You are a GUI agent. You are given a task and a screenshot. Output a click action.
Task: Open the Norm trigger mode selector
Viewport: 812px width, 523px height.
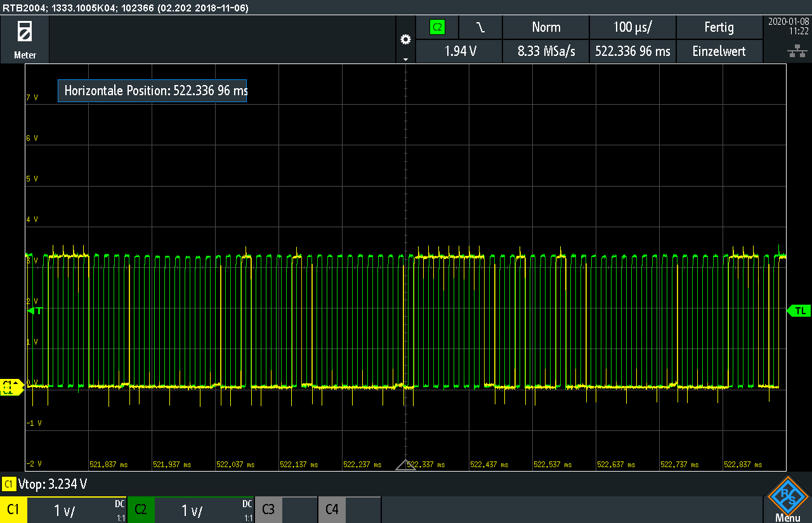(x=546, y=27)
